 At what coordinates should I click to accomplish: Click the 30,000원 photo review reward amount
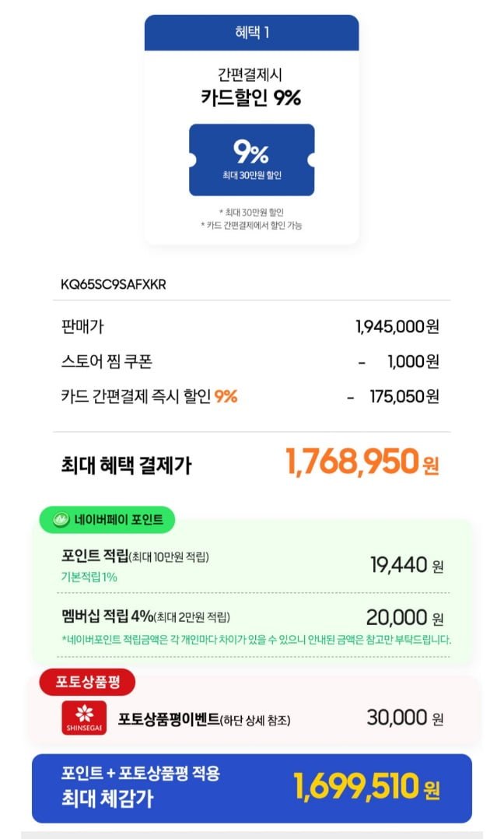click(x=404, y=718)
